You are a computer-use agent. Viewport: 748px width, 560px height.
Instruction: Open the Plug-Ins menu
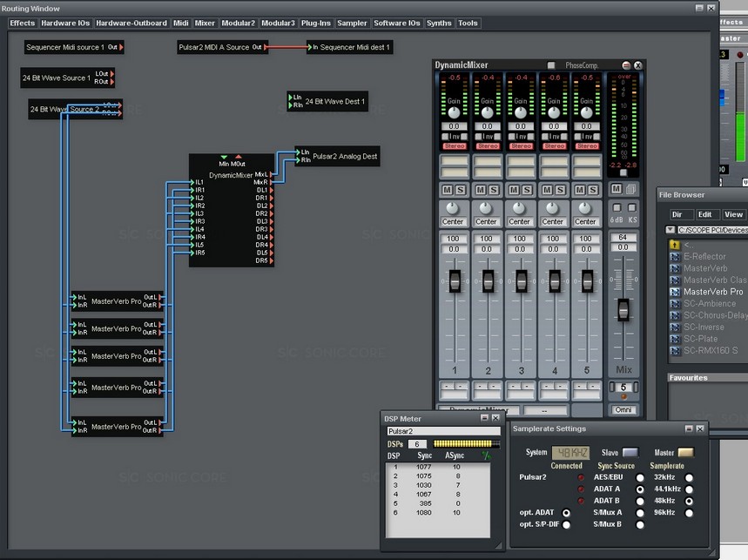click(316, 23)
